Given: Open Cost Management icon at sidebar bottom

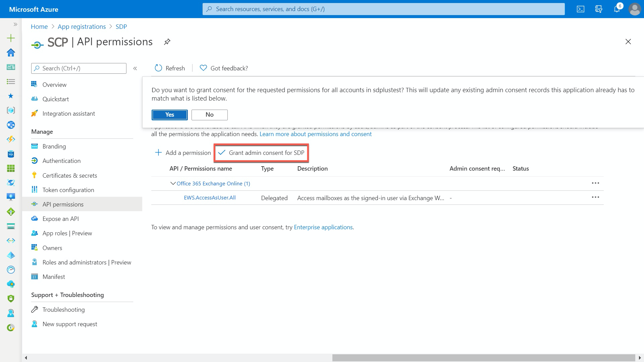Looking at the screenshot, I should coord(11,327).
